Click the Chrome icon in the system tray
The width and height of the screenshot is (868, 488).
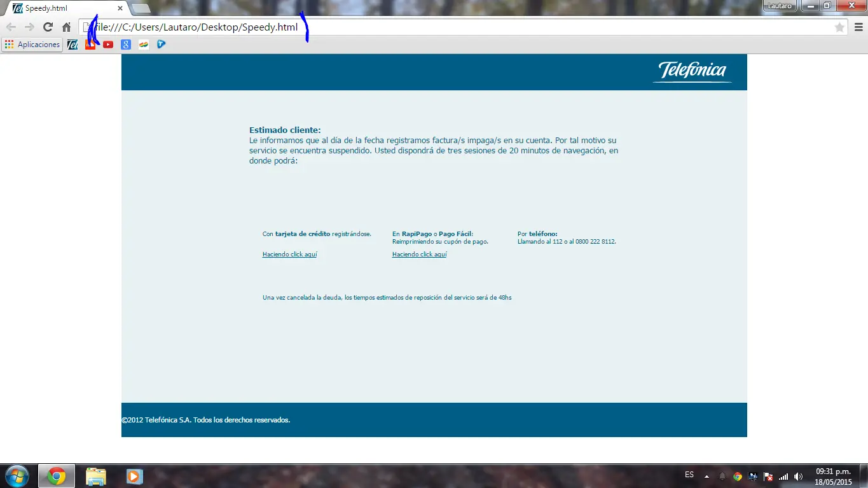[x=738, y=476]
